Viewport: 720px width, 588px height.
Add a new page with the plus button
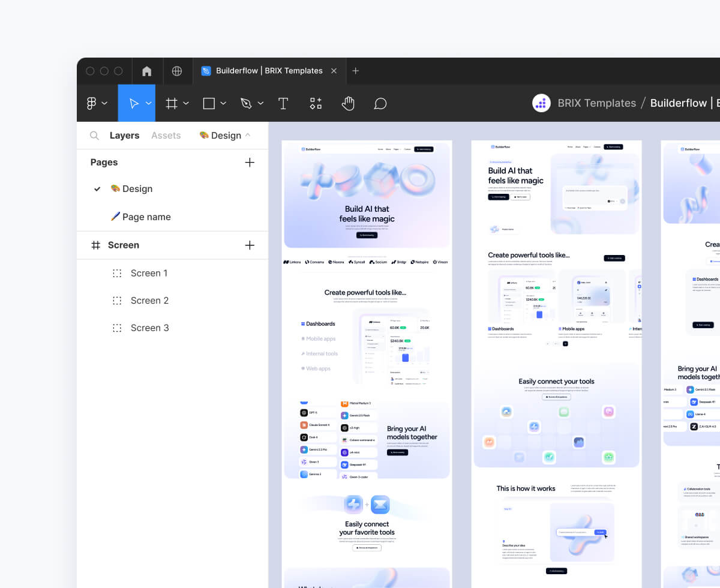[x=250, y=162]
